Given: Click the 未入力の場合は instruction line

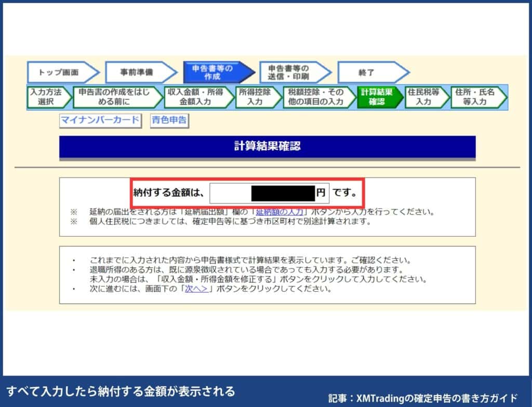Looking at the screenshot, I should coord(258,279).
